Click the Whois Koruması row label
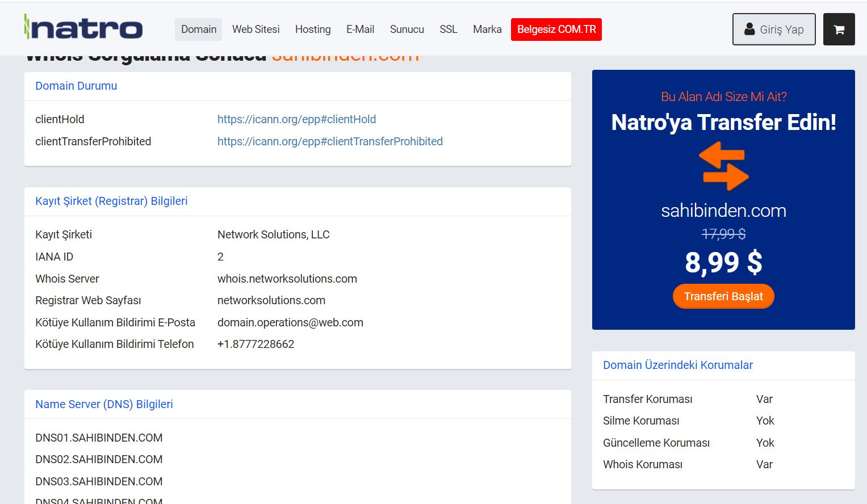This screenshot has height=504, width=867. 643,464
